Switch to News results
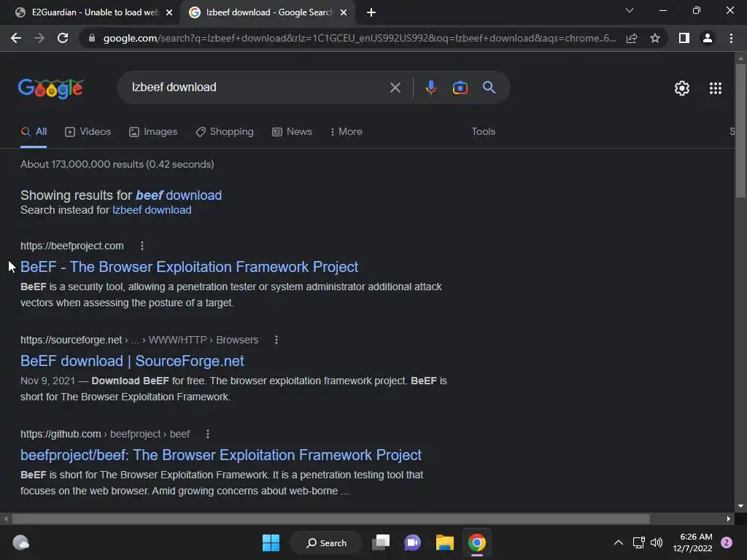The image size is (747, 560). (x=292, y=132)
